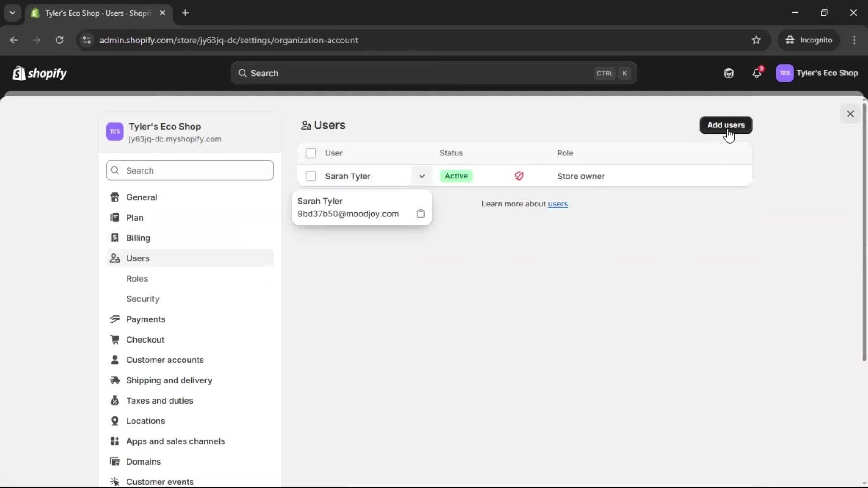
Task: Open Billing settings in sidebar
Action: 138,238
